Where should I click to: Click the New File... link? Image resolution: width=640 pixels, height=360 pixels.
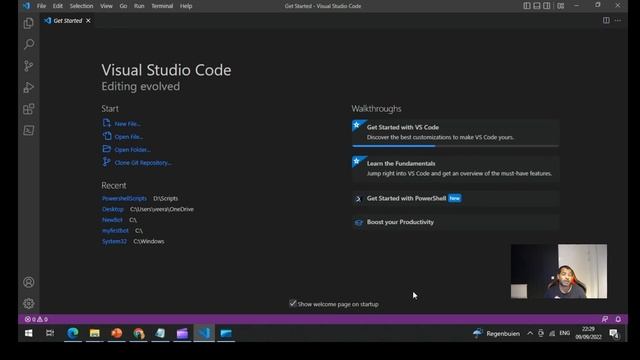click(127, 124)
